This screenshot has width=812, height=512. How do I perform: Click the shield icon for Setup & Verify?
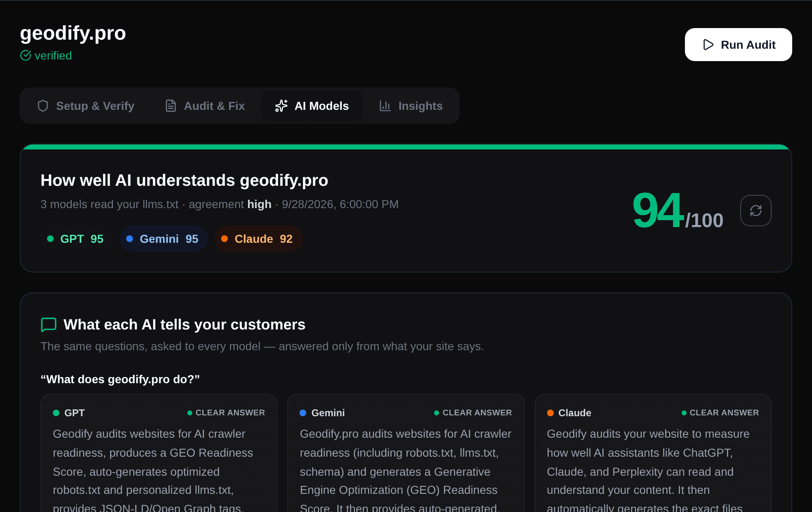point(43,106)
